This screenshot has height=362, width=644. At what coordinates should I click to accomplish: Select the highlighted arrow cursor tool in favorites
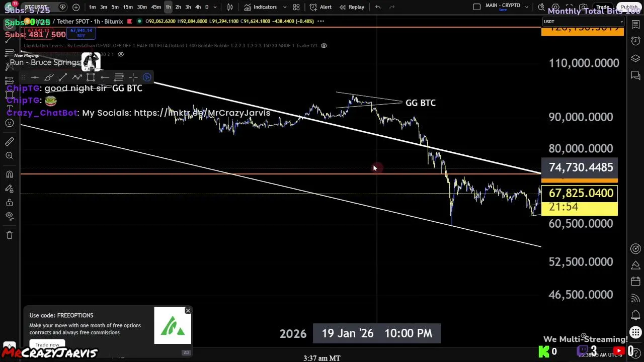click(x=147, y=77)
